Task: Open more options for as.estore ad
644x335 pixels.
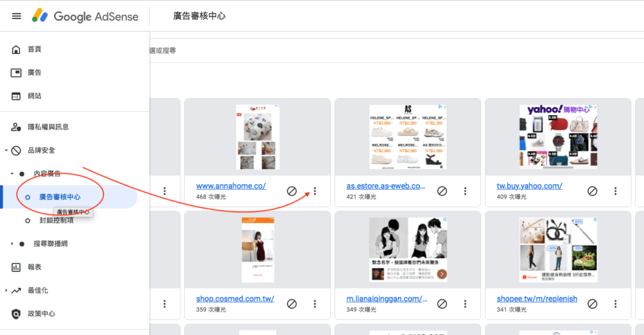Action: point(465,191)
